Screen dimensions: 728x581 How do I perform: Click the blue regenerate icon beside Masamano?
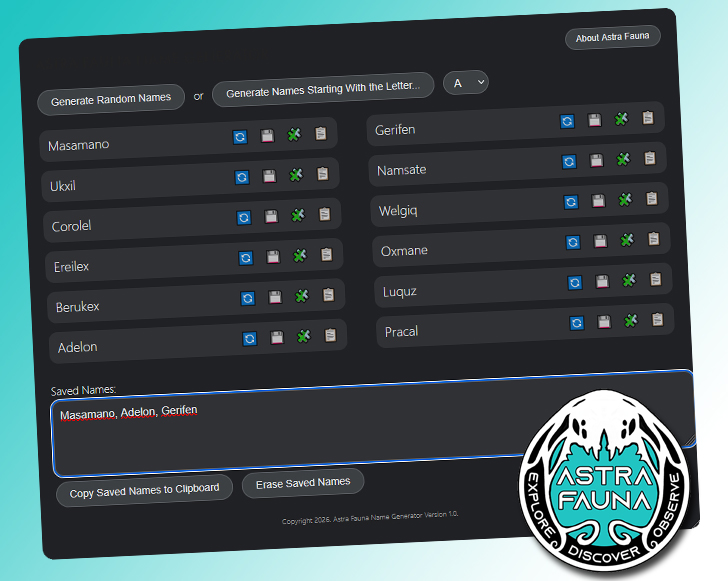pyautogui.click(x=240, y=136)
